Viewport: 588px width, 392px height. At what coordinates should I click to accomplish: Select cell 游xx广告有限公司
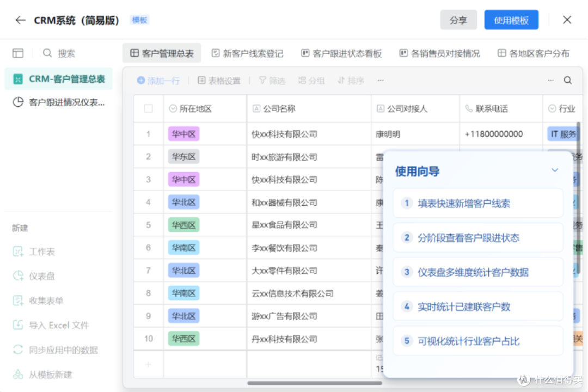point(309,316)
